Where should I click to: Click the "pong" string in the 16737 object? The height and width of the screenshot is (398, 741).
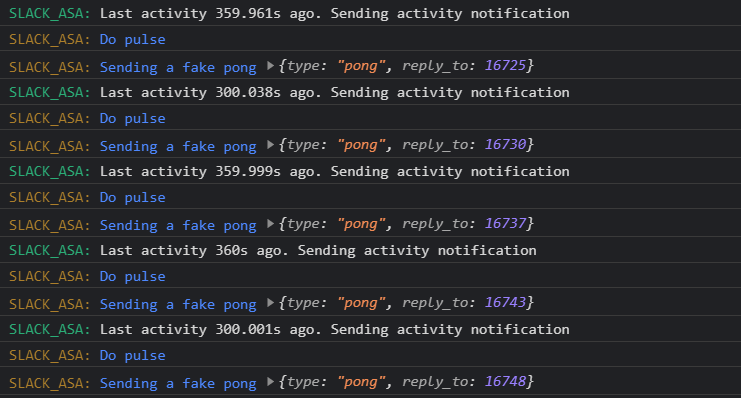tap(361, 224)
